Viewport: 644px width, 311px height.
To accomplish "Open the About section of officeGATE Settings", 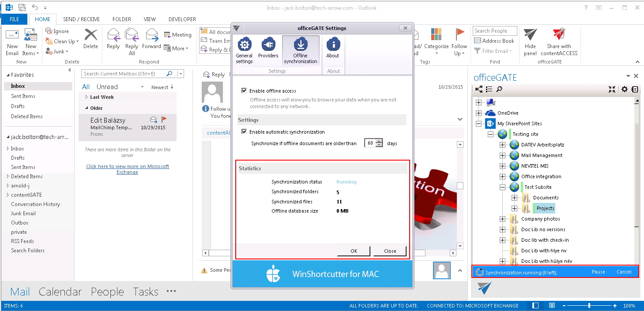I will click(x=333, y=49).
